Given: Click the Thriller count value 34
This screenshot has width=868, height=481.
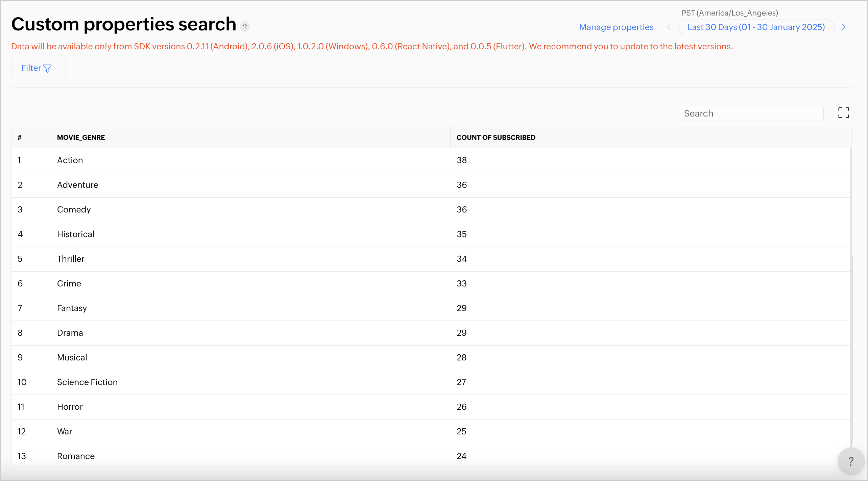Looking at the screenshot, I should 461,259.
